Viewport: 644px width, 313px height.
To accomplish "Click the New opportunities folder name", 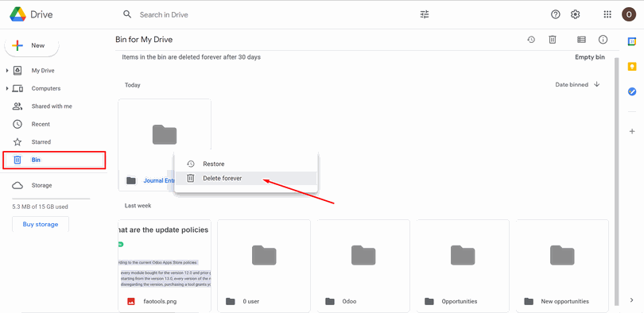I will [564, 302].
